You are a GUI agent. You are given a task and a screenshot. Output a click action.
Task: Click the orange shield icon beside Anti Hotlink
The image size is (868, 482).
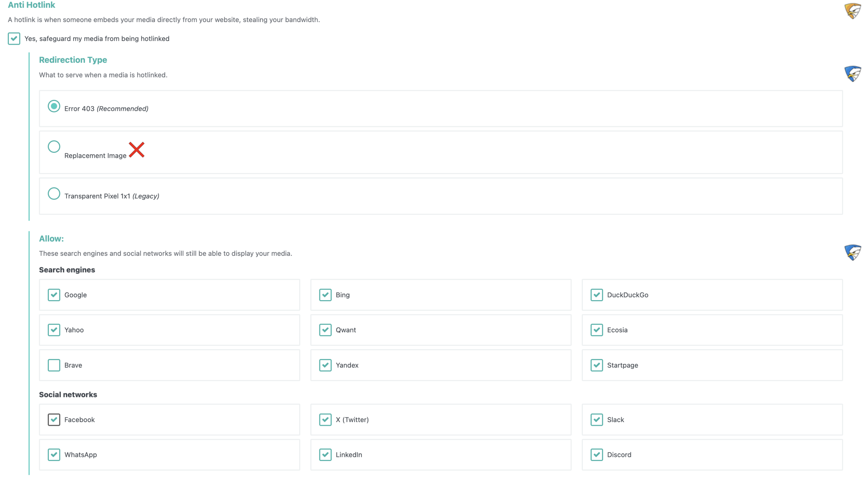(852, 11)
